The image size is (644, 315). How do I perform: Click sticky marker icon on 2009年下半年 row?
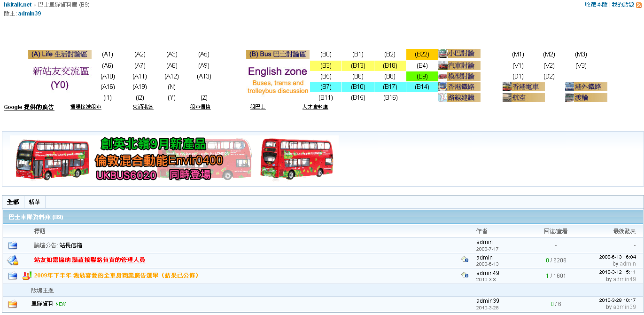(x=465, y=275)
